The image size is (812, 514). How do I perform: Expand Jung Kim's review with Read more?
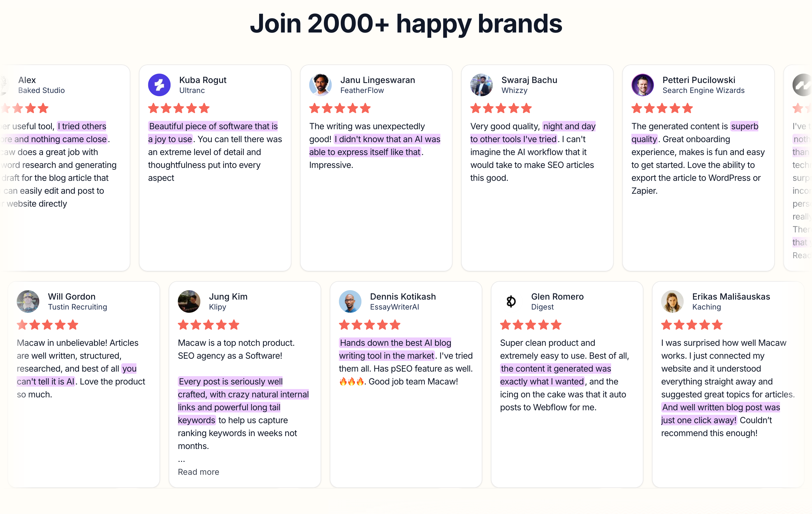(199, 472)
